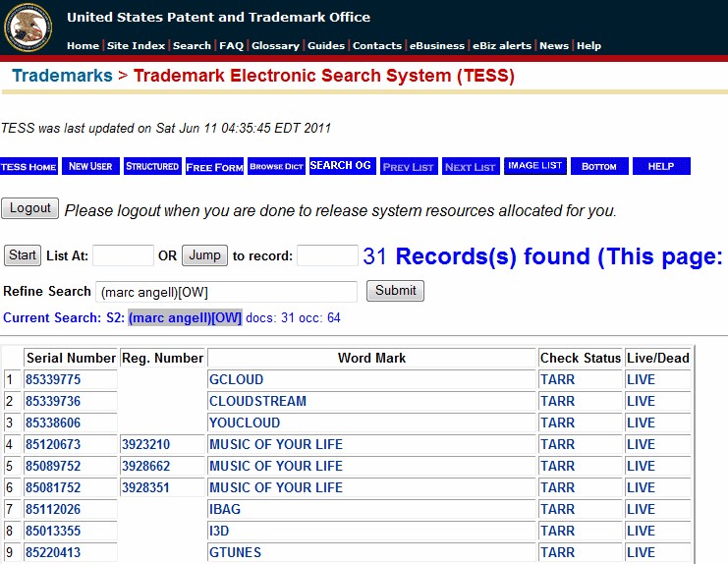
Task: Check TARR status for IBAG
Action: click(558, 509)
